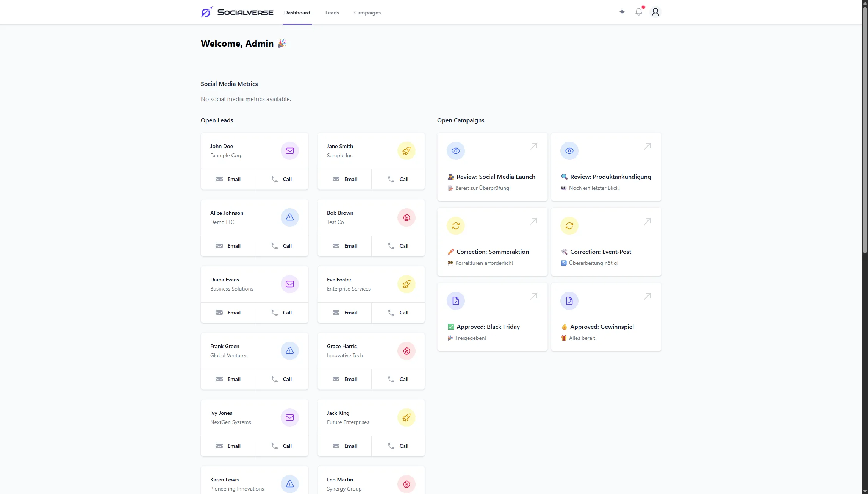
Task: Switch to the Campaigns tab
Action: click(367, 13)
